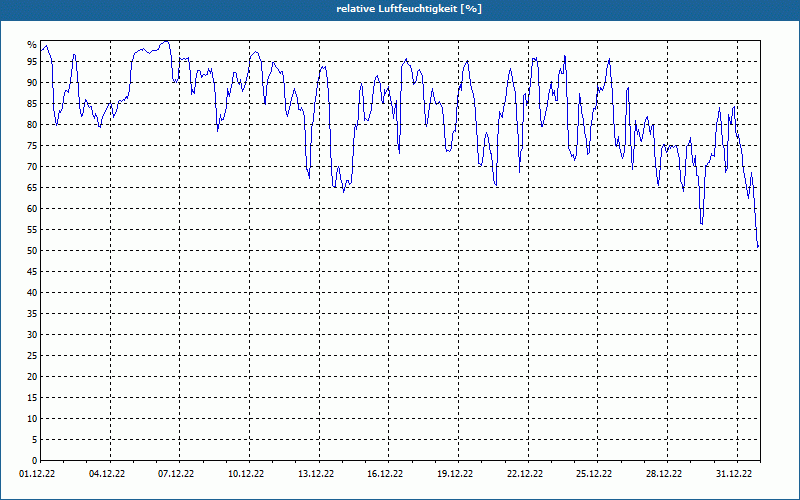This screenshot has height=500, width=800.
Task: Click the chart title 'relative Luftfeuchtigkeit [%]'
Action: click(409, 9)
